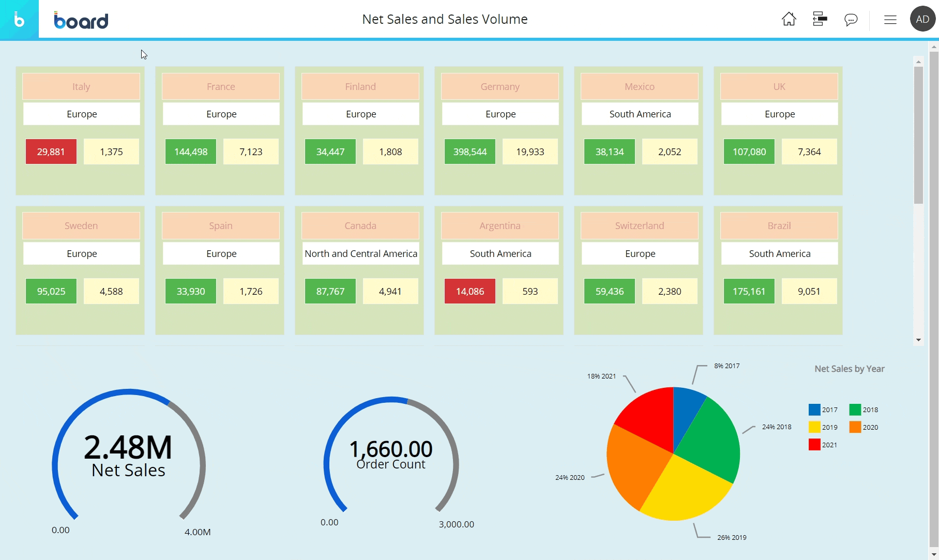The width and height of the screenshot is (939, 560).
Task: Select the Italy country card header
Action: [x=81, y=86]
